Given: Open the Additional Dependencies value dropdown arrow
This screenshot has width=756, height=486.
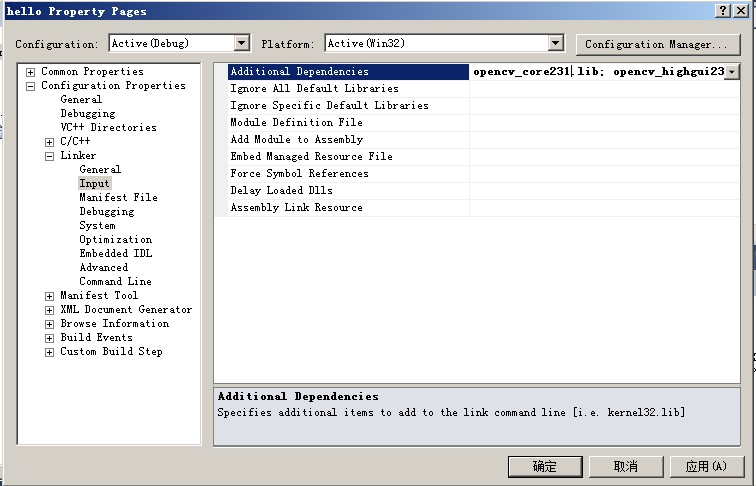Looking at the screenshot, I should tap(732, 72).
